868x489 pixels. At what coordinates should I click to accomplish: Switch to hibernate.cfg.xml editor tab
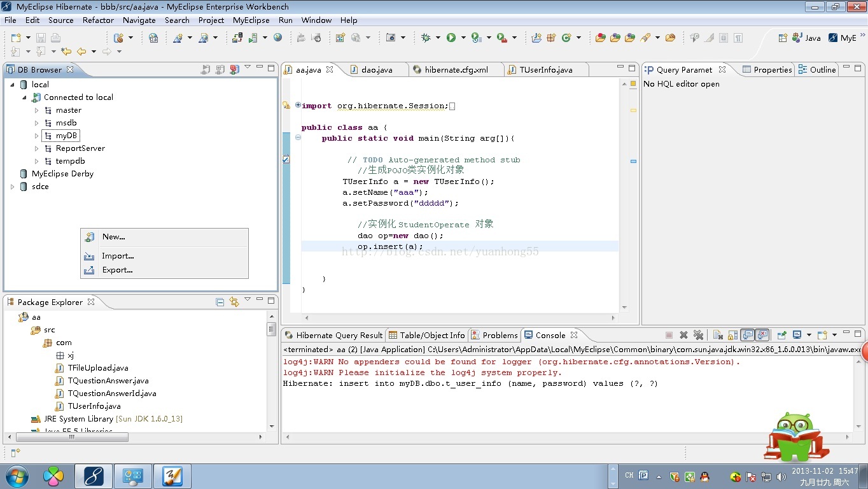tap(456, 69)
